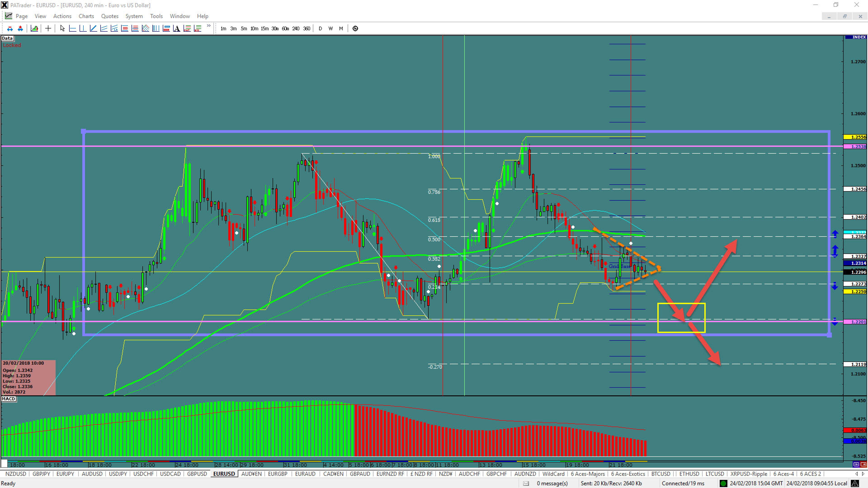Expand toolbar overflow chevron

click(209, 26)
